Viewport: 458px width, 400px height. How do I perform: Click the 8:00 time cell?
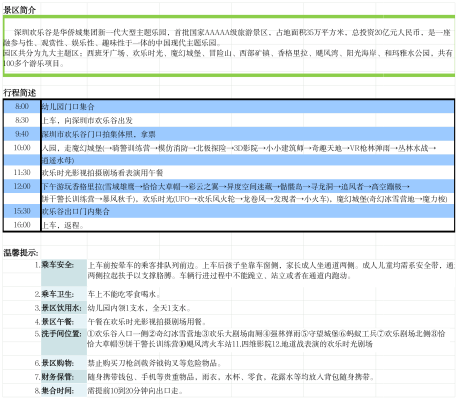22,107
